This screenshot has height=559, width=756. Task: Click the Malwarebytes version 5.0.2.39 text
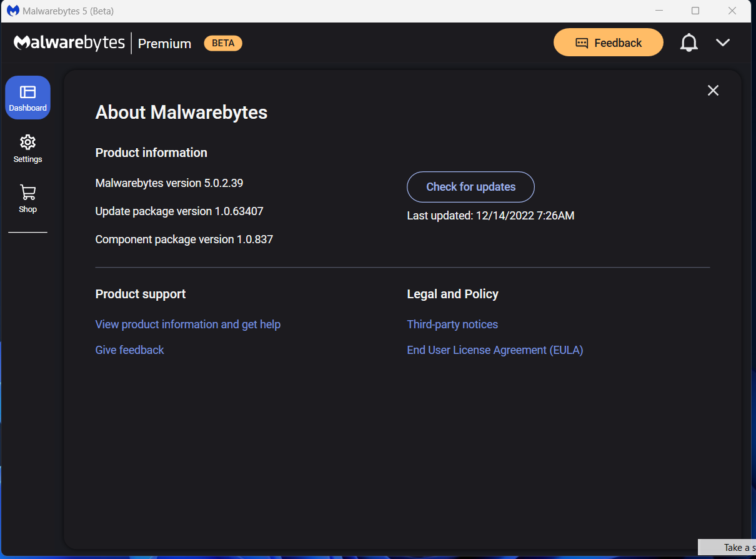[x=169, y=183]
